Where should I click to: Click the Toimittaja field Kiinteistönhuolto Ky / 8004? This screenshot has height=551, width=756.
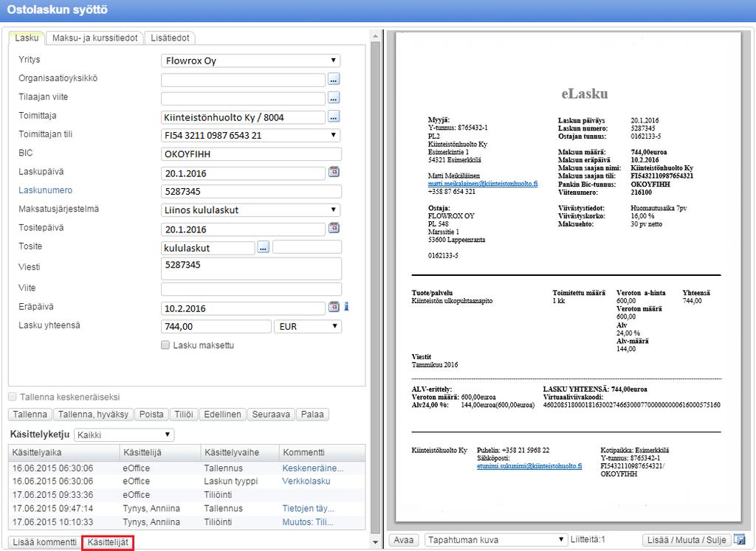243,117
